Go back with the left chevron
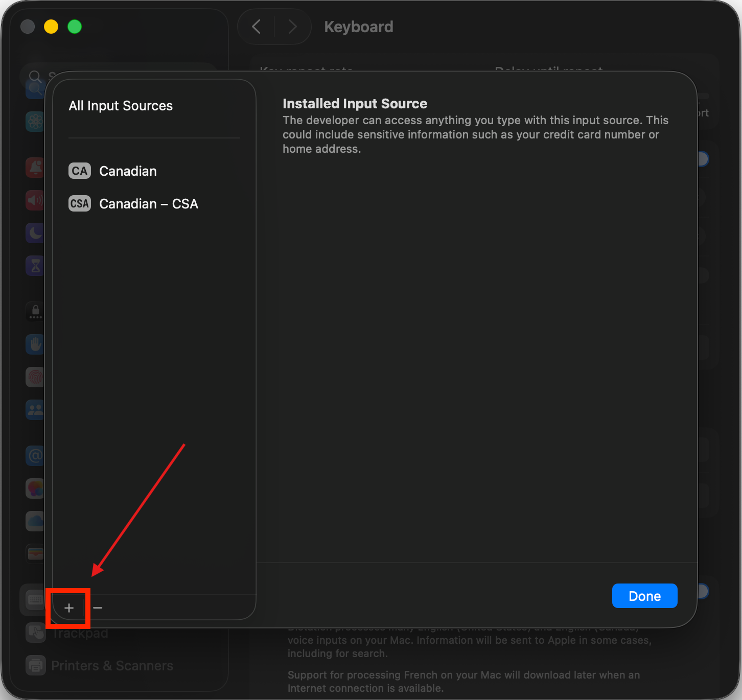 point(257,27)
